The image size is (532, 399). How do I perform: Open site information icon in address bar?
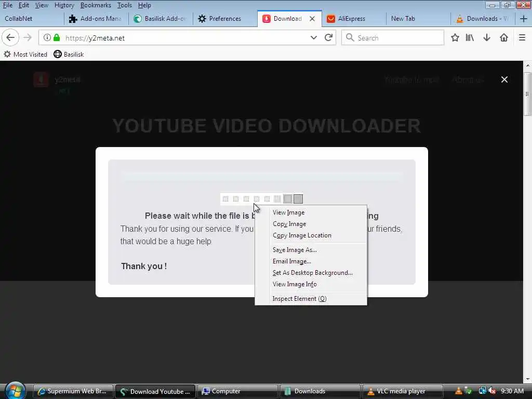click(47, 37)
